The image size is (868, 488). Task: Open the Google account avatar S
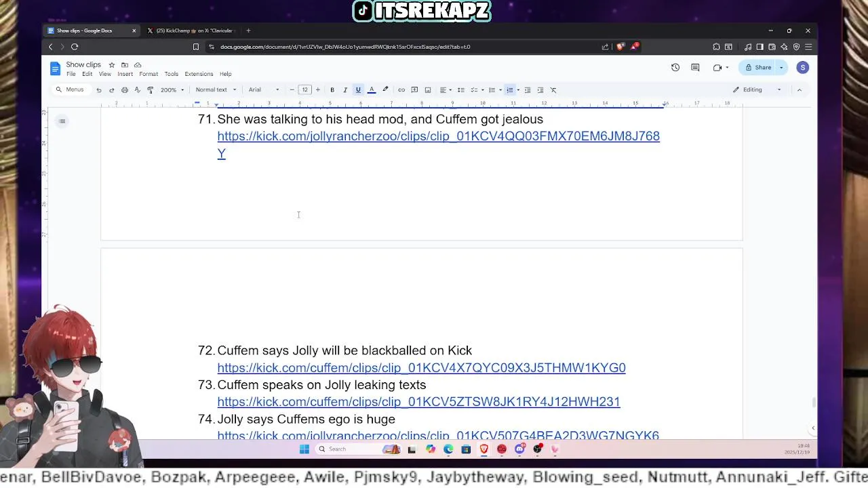tap(803, 68)
